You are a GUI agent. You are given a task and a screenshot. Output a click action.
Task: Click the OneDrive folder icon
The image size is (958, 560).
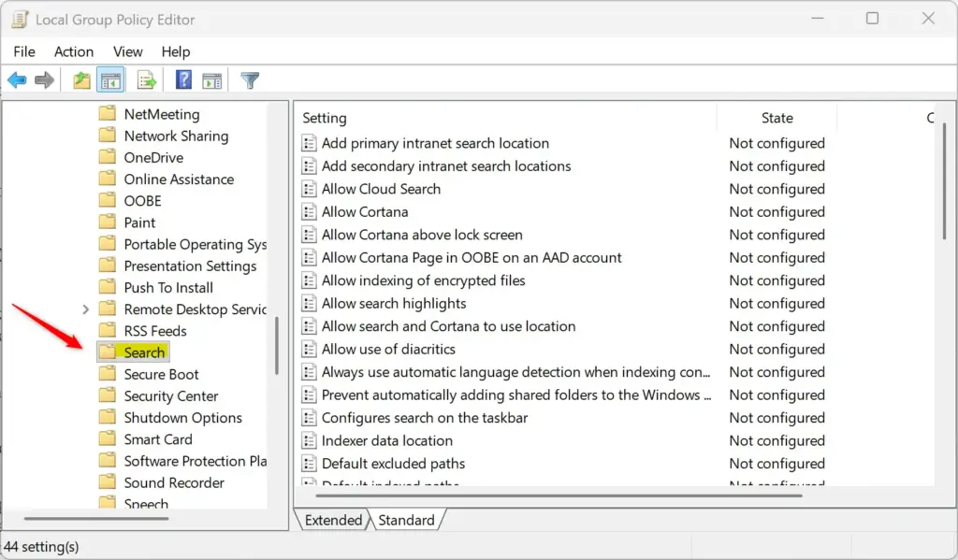pyautogui.click(x=108, y=157)
